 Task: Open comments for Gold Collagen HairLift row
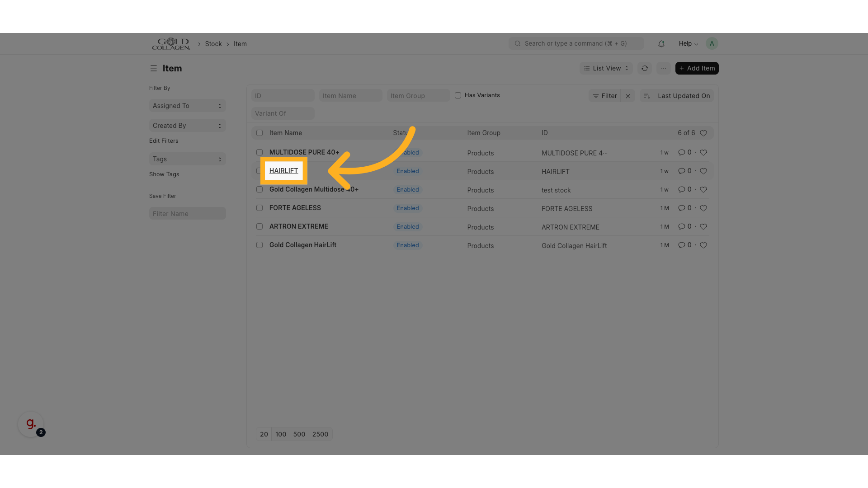[x=684, y=245]
